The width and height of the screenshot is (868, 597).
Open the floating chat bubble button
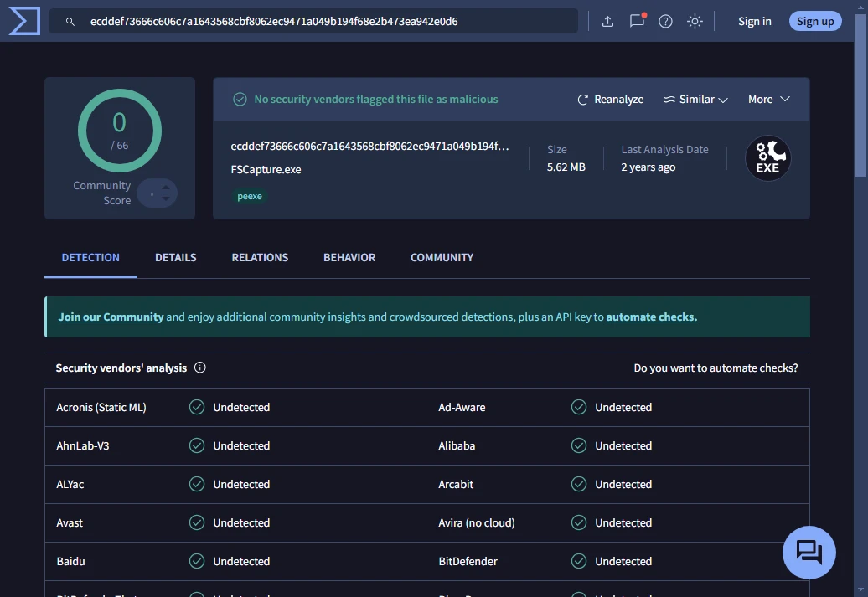(809, 552)
